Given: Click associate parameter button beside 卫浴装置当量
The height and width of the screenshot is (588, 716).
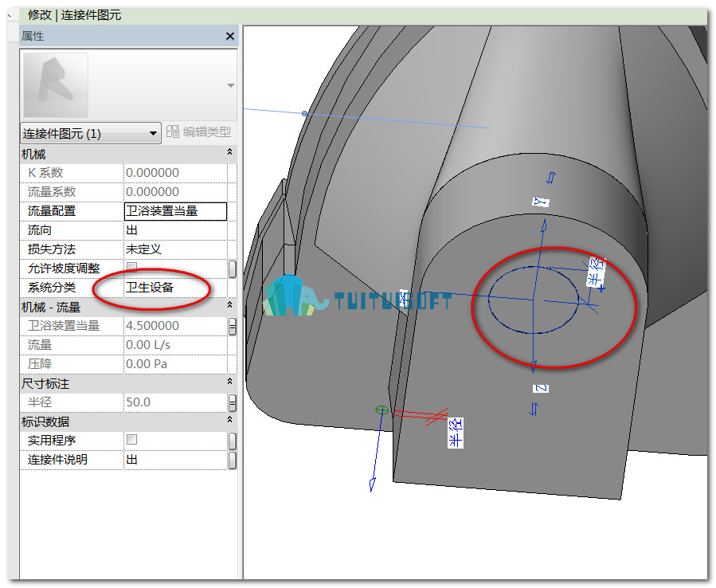Looking at the screenshot, I should coord(233,326).
